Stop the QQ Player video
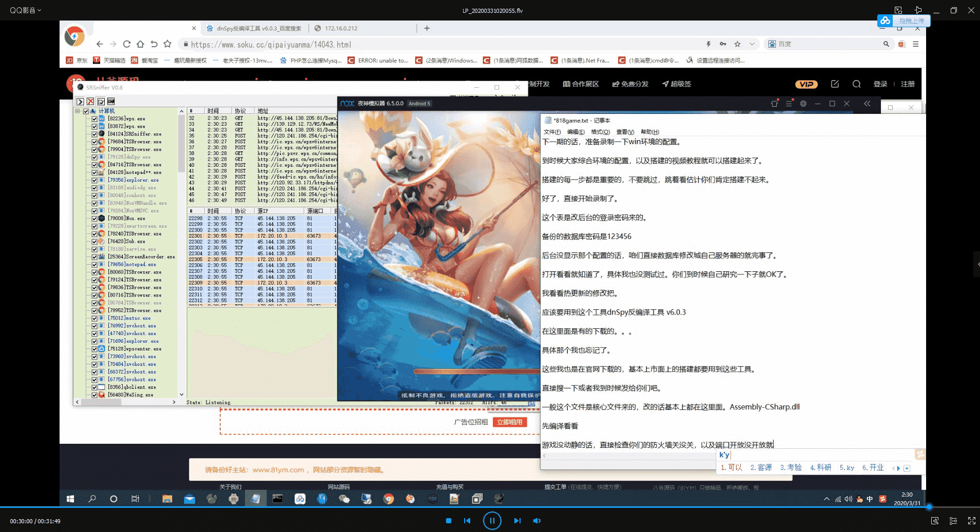Screen dimensions: 980x532 coord(449,521)
